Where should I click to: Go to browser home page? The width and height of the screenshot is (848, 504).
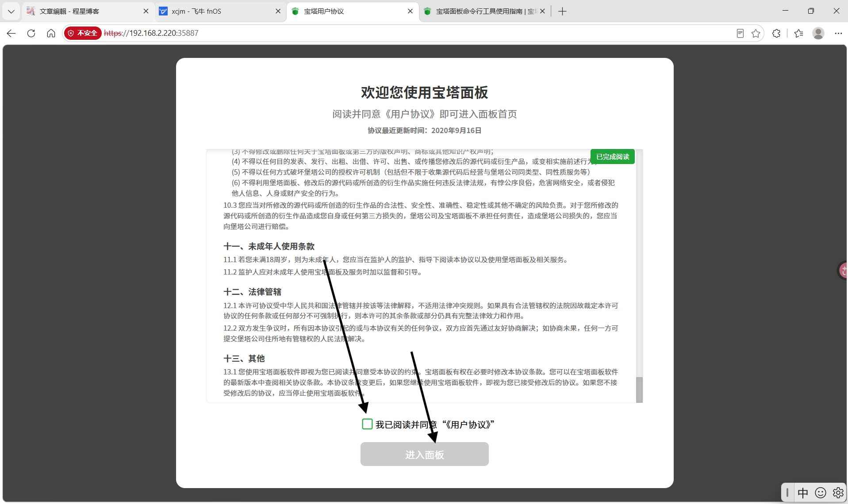51,33
